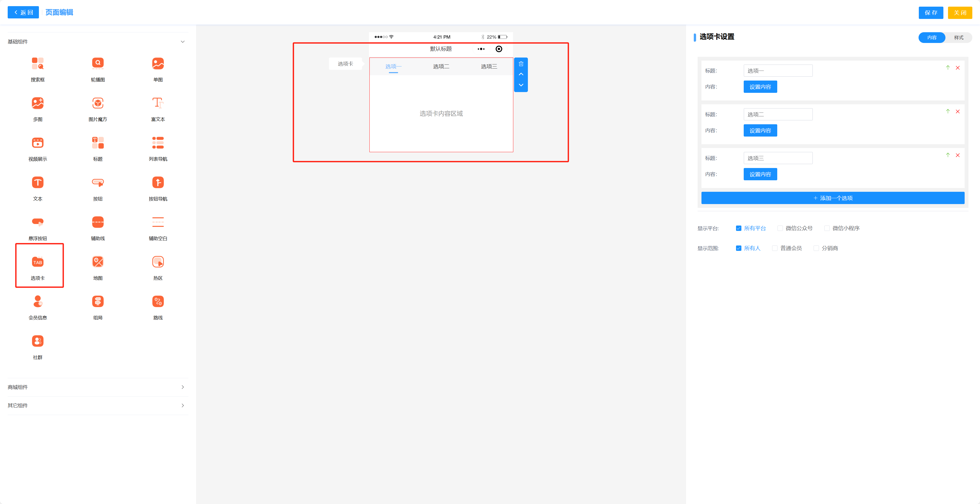
Task: Enable the 微信公众号 platform checkbox
Action: [780, 228]
